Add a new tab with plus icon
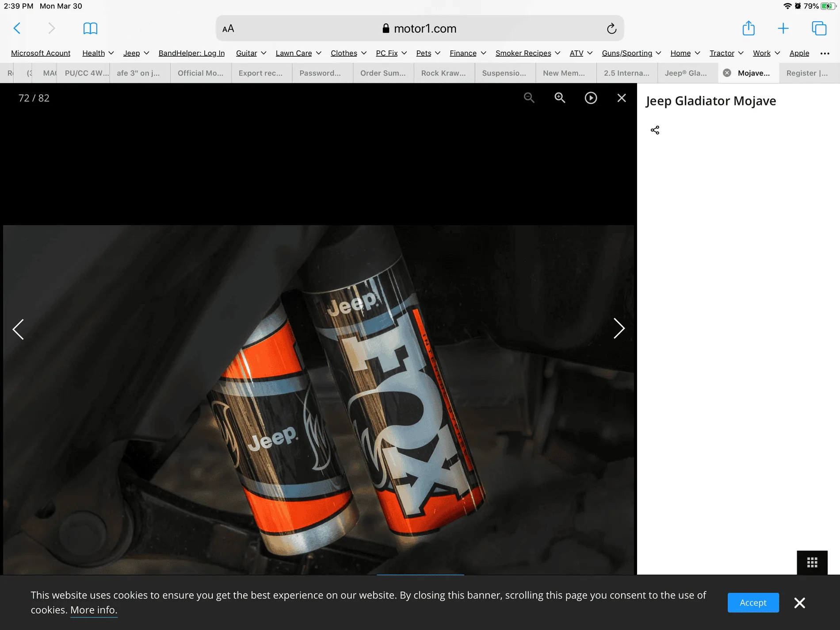Screen dimensions: 840x630 [783, 28]
